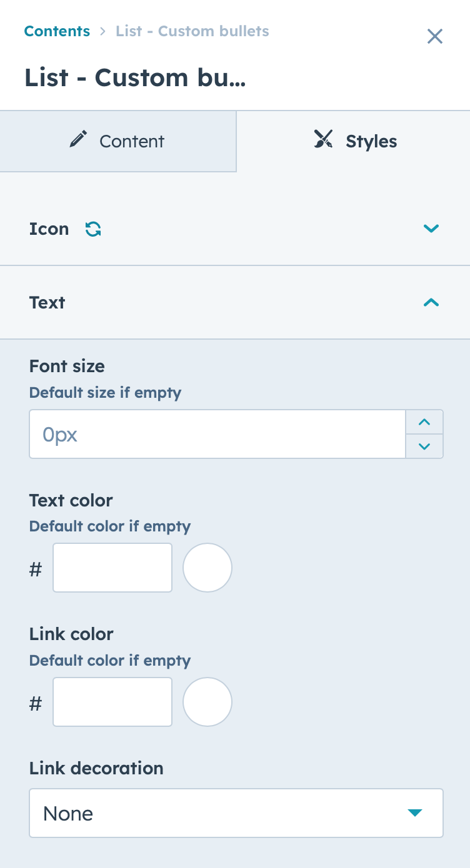Select the Styles tab
The width and height of the screenshot is (470, 868).
[353, 141]
